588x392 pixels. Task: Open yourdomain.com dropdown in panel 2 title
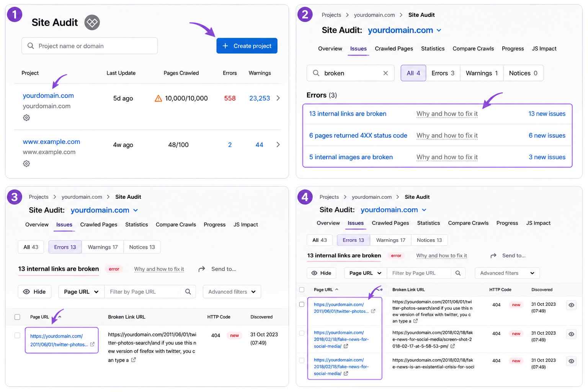click(x=439, y=30)
